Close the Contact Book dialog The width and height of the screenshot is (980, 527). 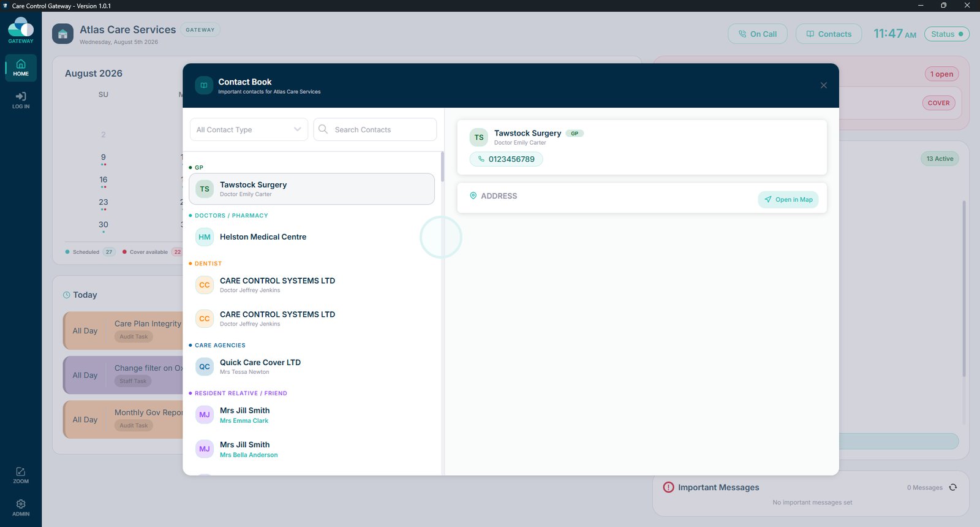tap(824, 85)
